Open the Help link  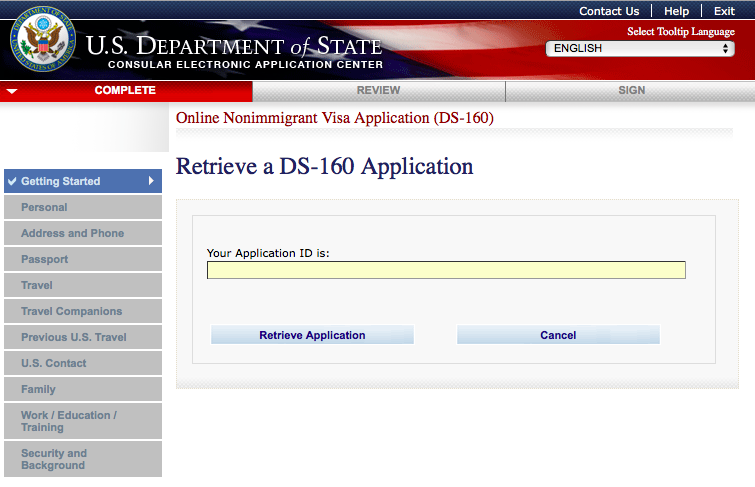pos(676,11)
